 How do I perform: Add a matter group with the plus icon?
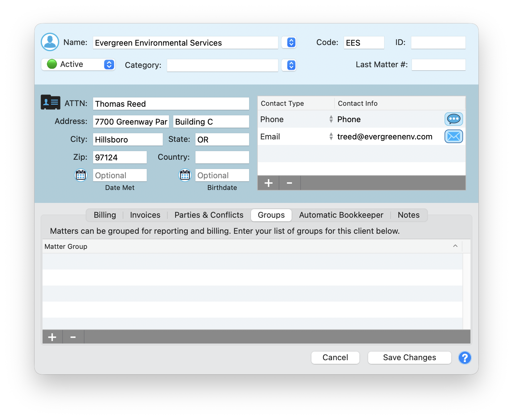pos(52,337)
